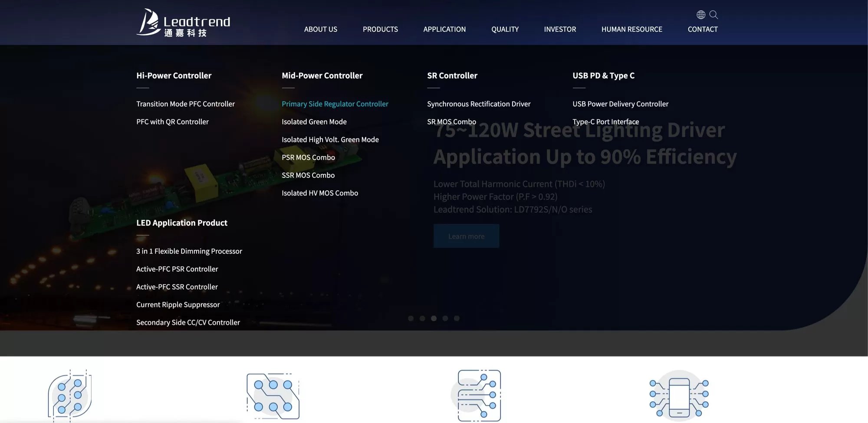
Task: Click the Leadtrend logo
Action: click(183, 23)
